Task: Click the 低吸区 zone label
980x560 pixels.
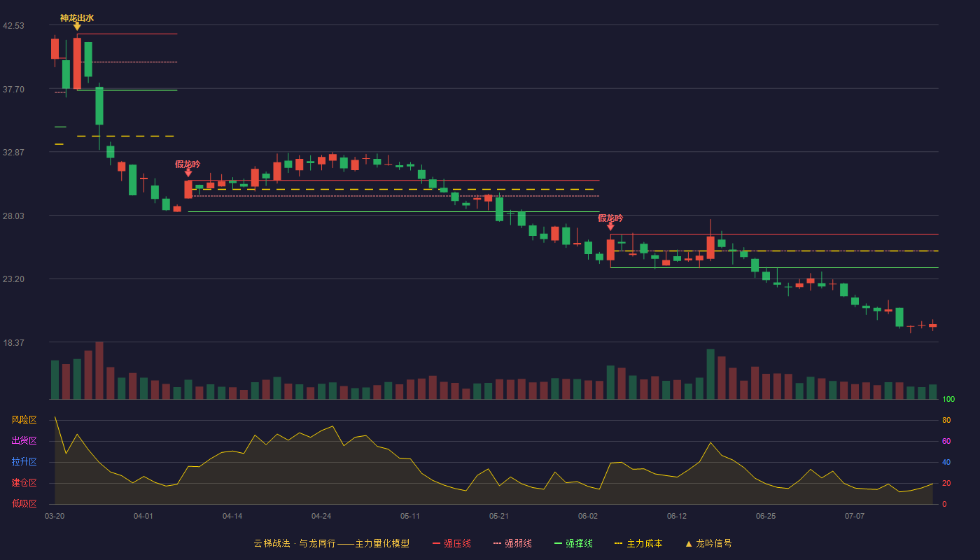Action: [24, 504]
